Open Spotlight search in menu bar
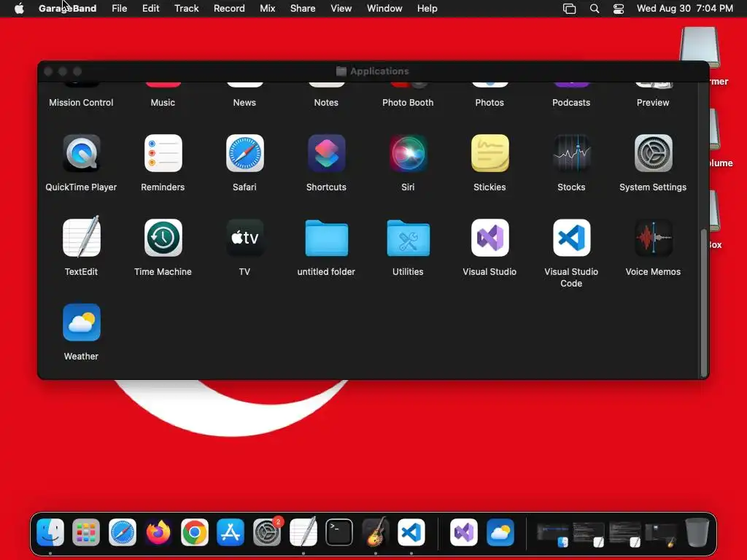This screenshot has width=747, height=560. 594,8
